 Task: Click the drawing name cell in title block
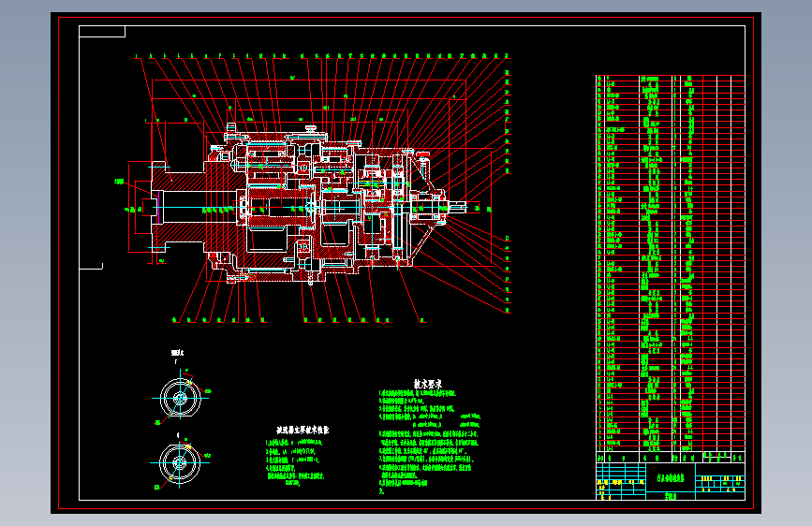671,477
